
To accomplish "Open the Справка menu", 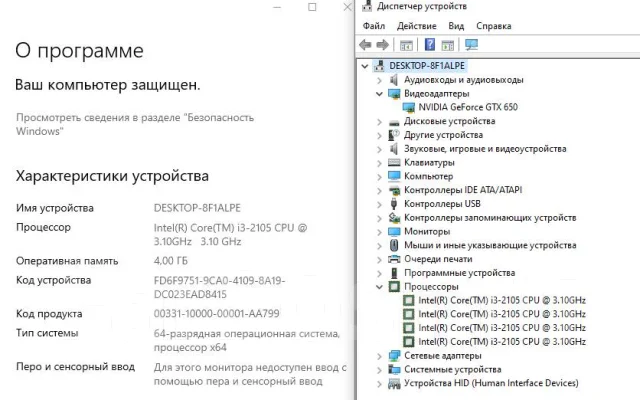I will coord(493,26).
